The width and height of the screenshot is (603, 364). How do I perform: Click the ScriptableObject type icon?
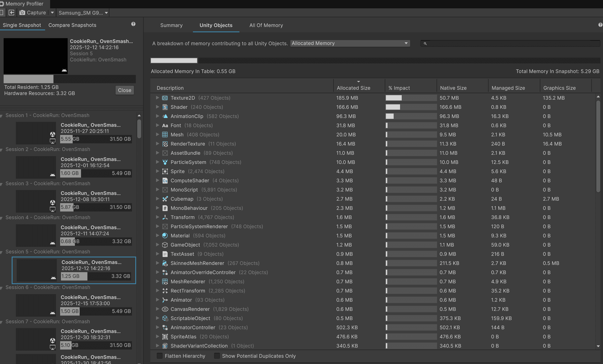pyautogui.click(x=165, y=318)
